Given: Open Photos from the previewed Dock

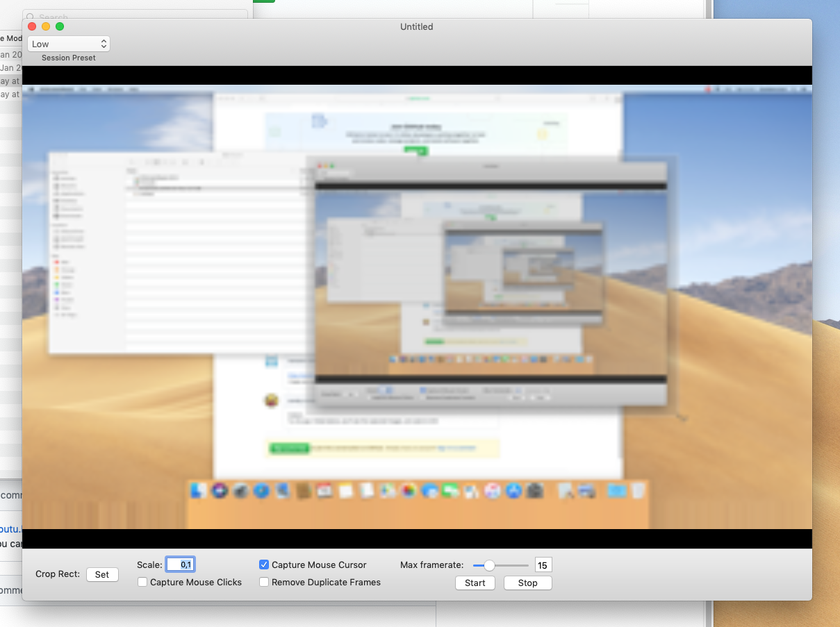Looking at the screenshot, I should coord(408,492).
